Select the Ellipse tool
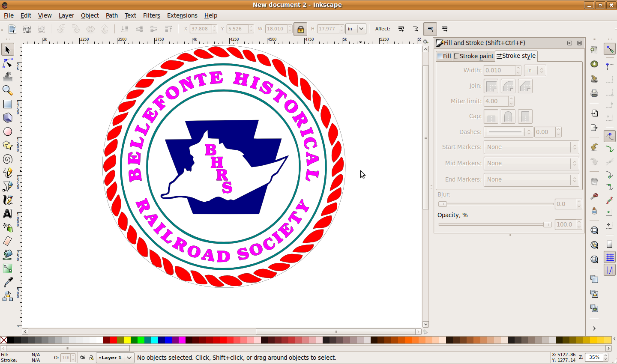This screenshot has height=364, width=617. point(7,131)
